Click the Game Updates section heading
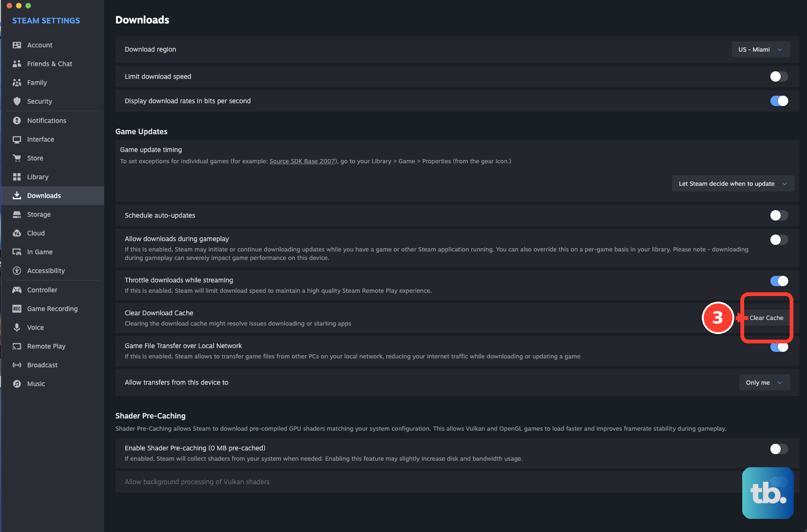 (x=141, y=131)
